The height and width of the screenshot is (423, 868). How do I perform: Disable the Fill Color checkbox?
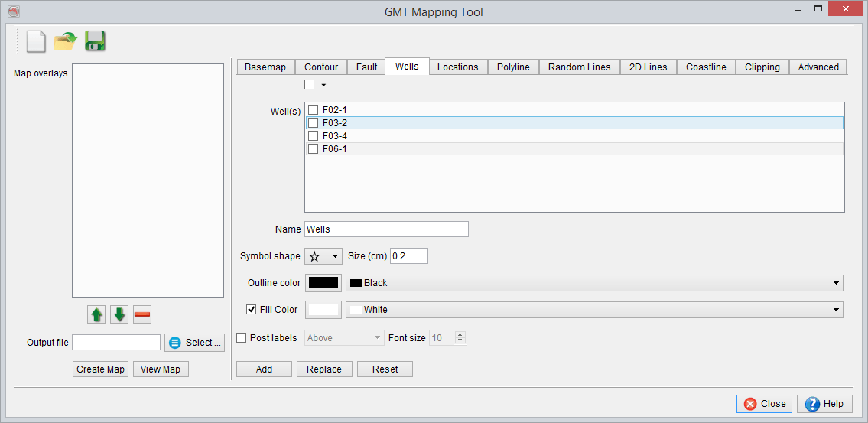click(252, 310)
